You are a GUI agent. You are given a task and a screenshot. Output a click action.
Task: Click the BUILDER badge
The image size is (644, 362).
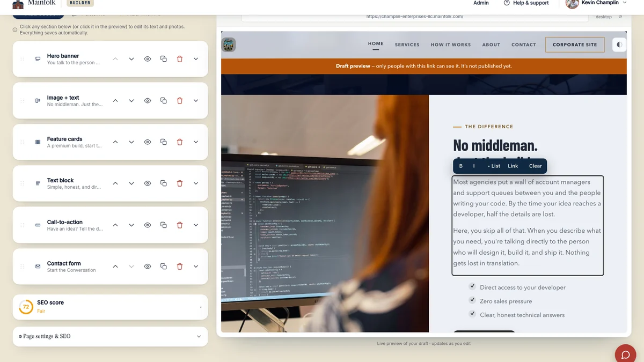[x=79, y=3]
